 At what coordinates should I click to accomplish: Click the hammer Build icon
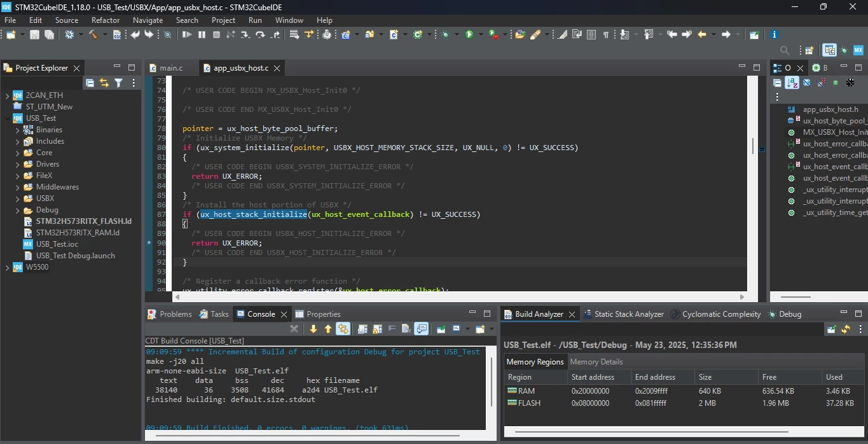[93, 34]
